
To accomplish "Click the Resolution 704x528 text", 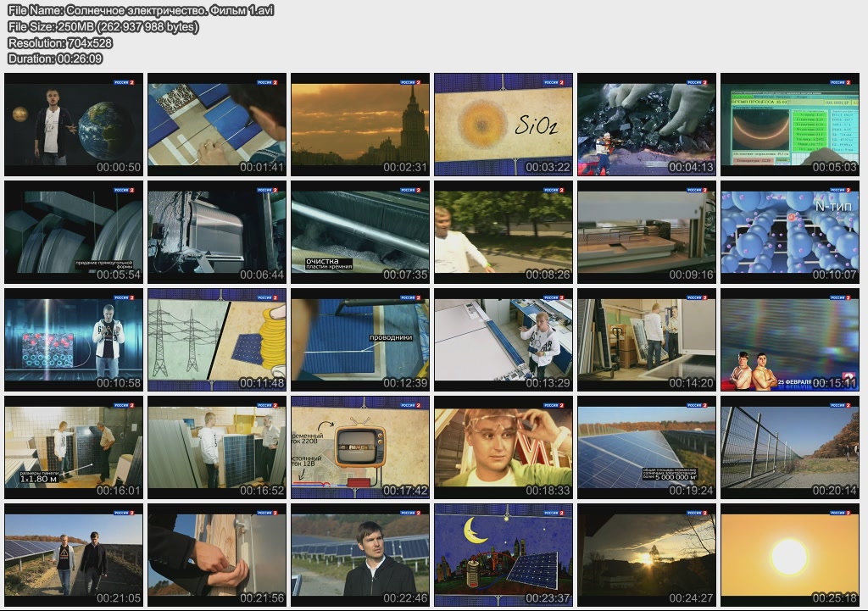I will tap(60, 42).
